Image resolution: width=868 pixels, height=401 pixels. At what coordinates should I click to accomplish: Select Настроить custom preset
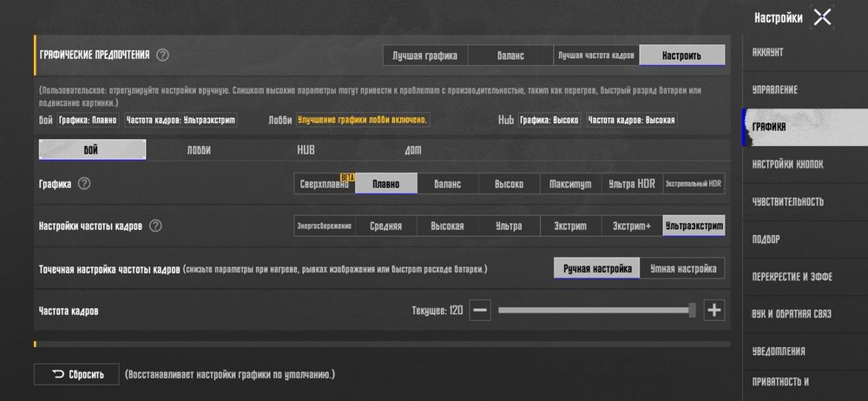tap(682, 56)
